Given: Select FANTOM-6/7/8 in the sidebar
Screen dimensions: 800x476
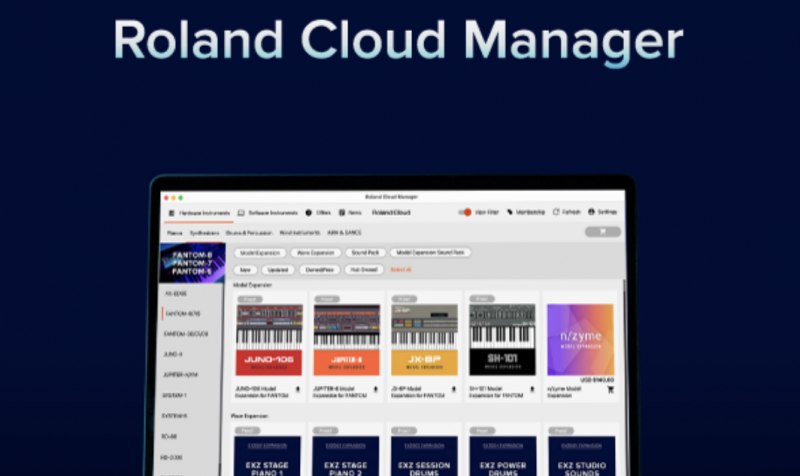Looking at the screenshot, I should point(182,314).
